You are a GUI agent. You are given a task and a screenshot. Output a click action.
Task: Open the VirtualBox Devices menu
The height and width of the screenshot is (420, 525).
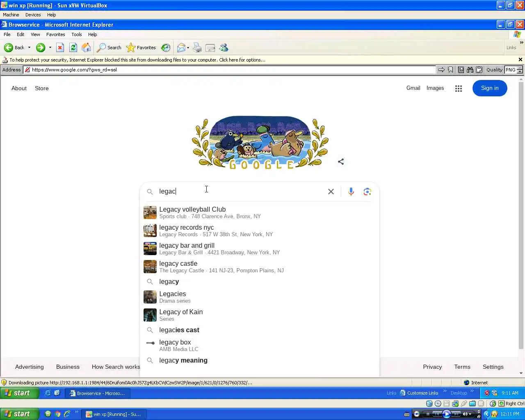point(33,15)
